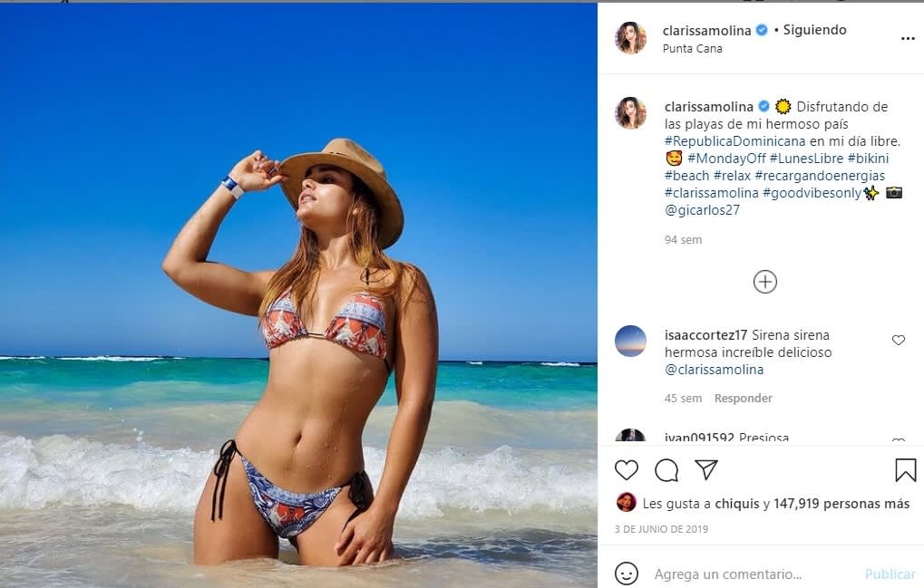The width and height of the screenshot is (924, 588).
Task: View isaaccortez17 profile avatar
Action: click(630, 341)
